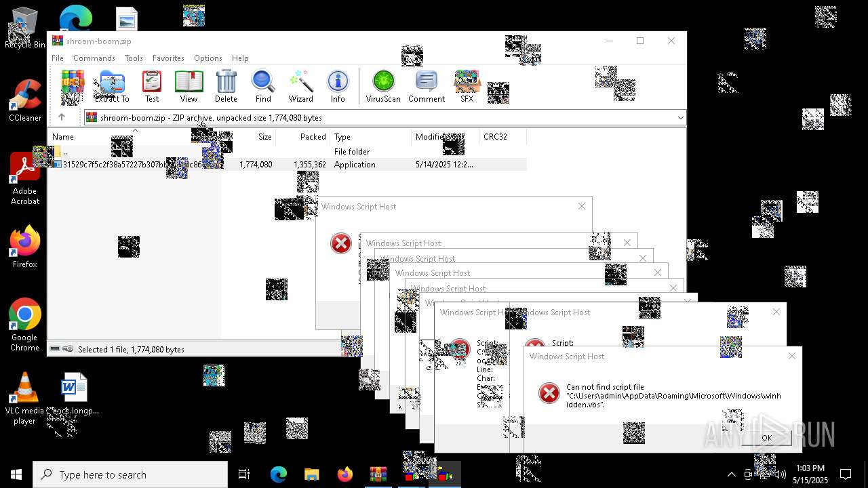Open the Help menu
Viewport: 868px width, 488px height.
tap(240, 58)
